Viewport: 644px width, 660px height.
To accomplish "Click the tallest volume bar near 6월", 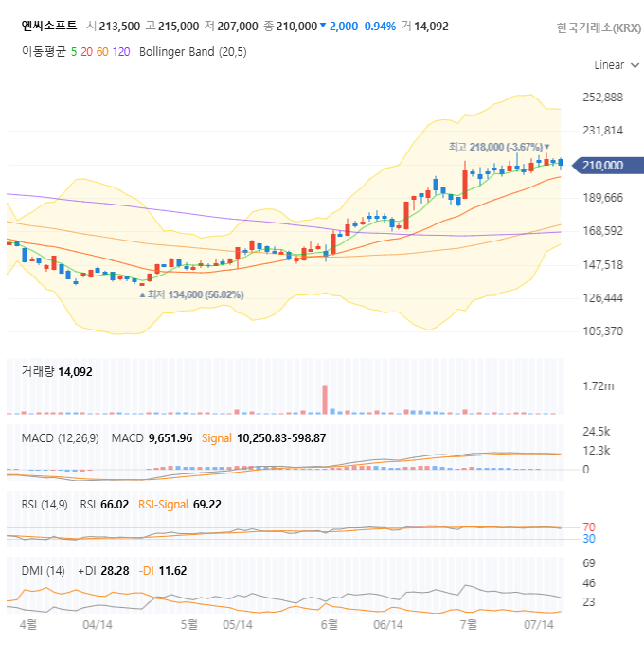I will [x=325, y=400].
